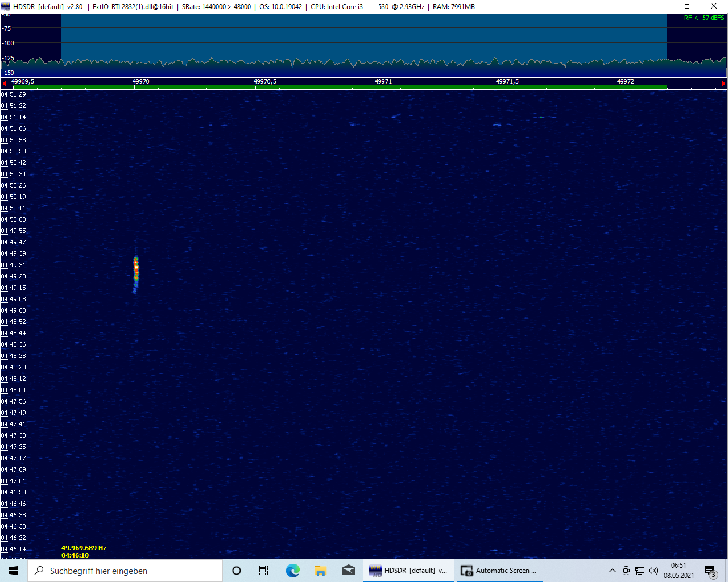Click the red right scroll arrow on frequency scale
This screenshot has width=728, height=582.
(x=723, y=84)
